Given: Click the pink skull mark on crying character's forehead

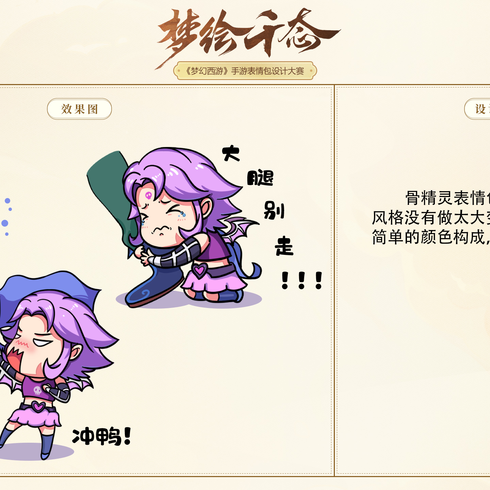Looking at the screenshot, I should 149,195.
